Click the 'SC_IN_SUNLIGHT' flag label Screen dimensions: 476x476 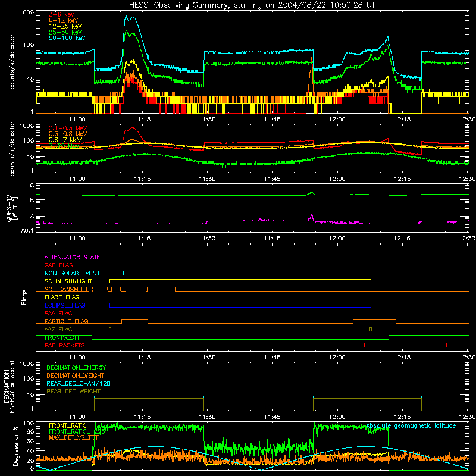click(68, 281)
